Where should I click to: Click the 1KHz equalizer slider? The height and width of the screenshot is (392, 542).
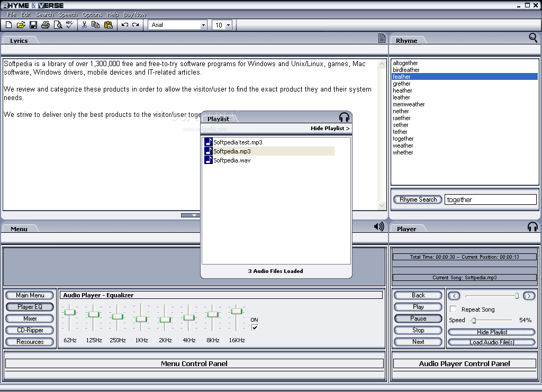(x=141, y=319)
